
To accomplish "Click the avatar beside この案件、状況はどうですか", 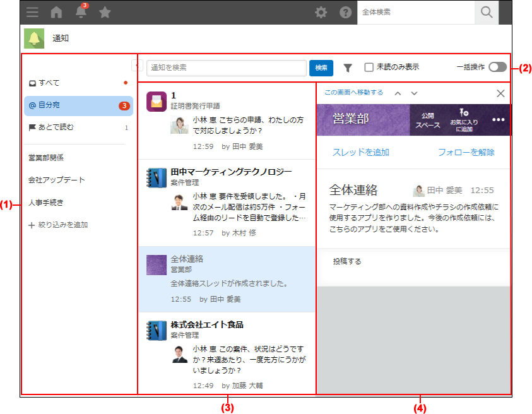I will click(x=179, y=355).
